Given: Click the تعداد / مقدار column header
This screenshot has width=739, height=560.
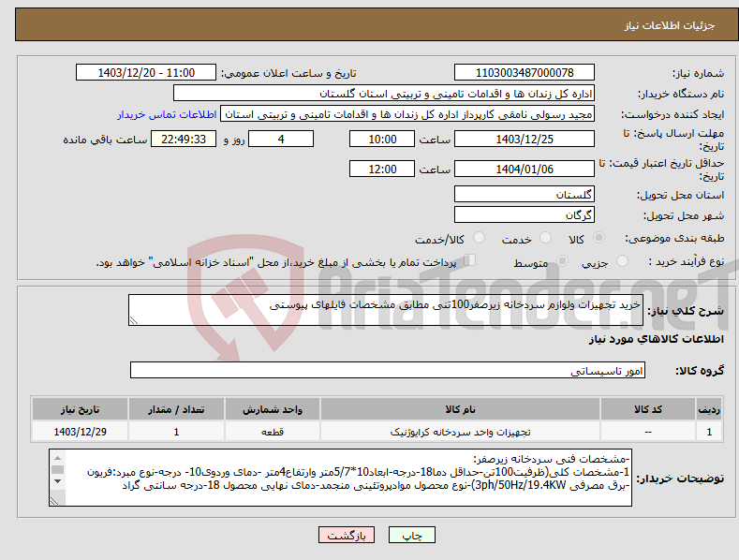Looking at the screenshot, I should point(176,409).
